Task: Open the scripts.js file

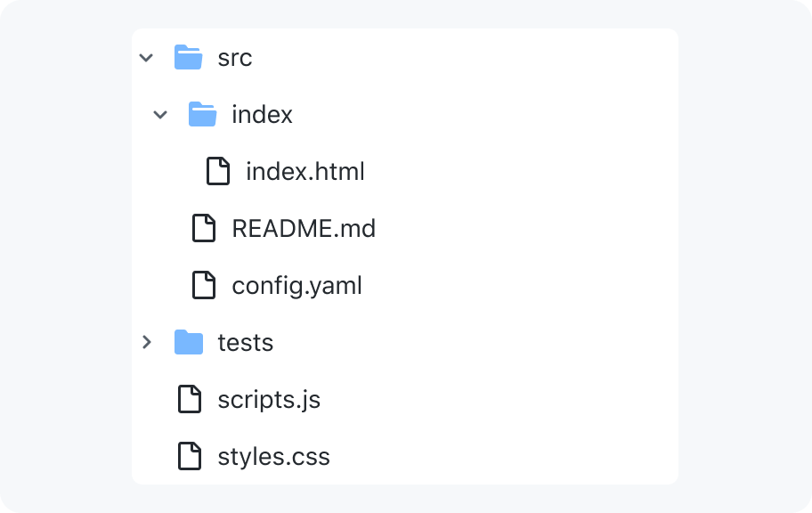Action: 269,401
